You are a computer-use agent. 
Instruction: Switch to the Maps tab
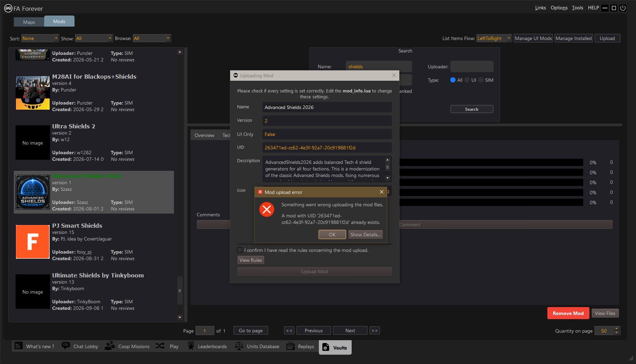pyautogui.click(x=29, y=22)
